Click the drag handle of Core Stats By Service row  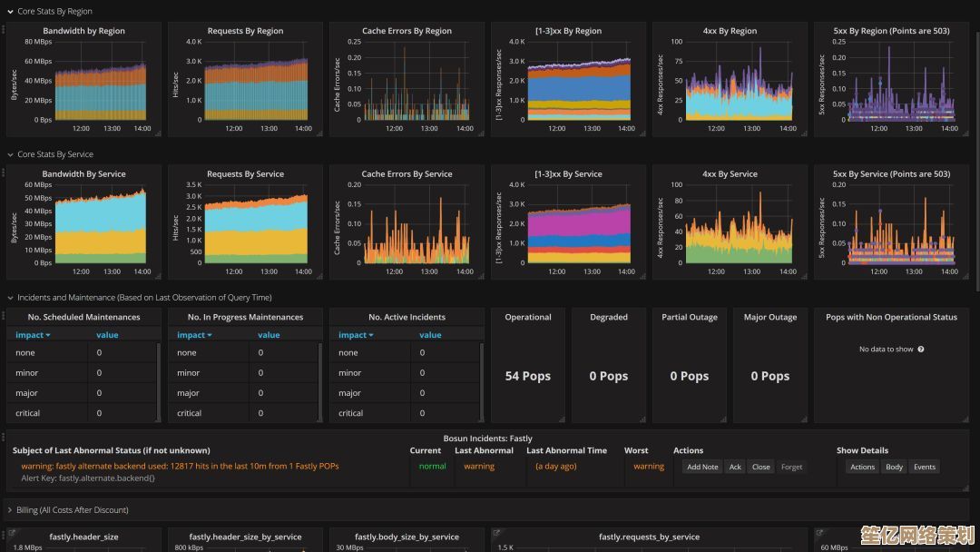3,172
